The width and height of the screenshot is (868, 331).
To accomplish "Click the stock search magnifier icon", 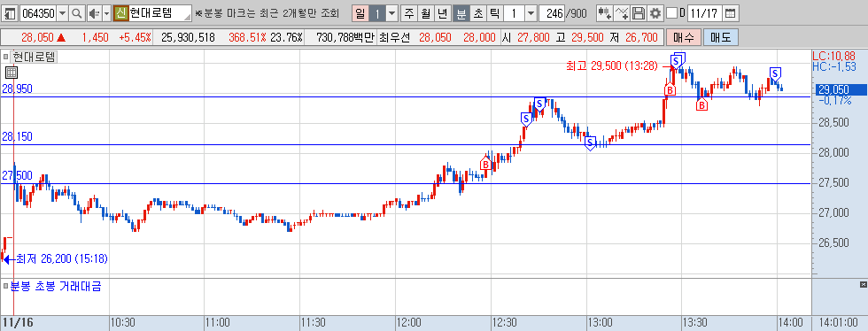I will [77, 12].
